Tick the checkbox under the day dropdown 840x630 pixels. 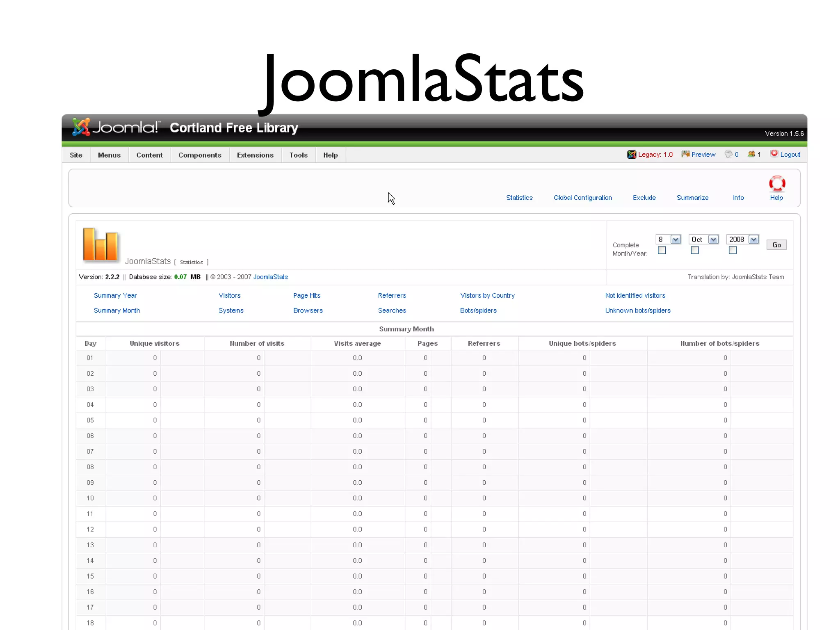[x=662, y=250]
